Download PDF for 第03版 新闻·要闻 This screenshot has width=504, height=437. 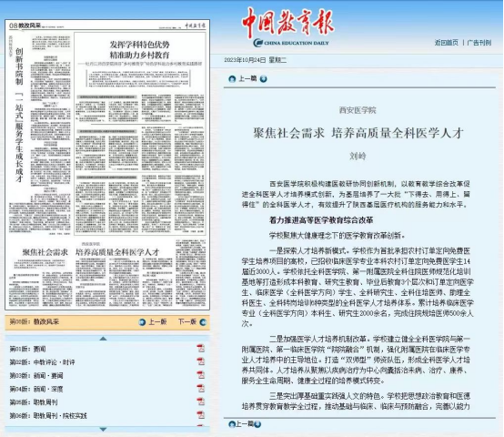[x=201, y=375]
